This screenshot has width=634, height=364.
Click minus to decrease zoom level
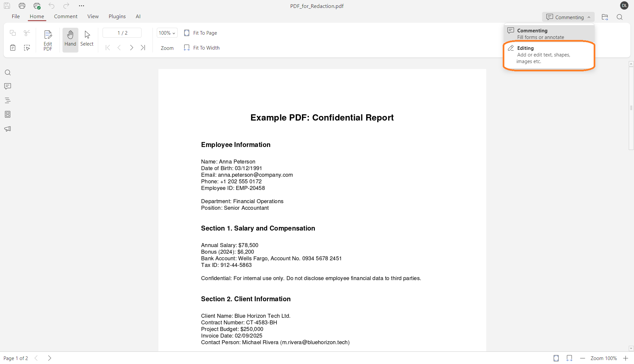(583, 358)
